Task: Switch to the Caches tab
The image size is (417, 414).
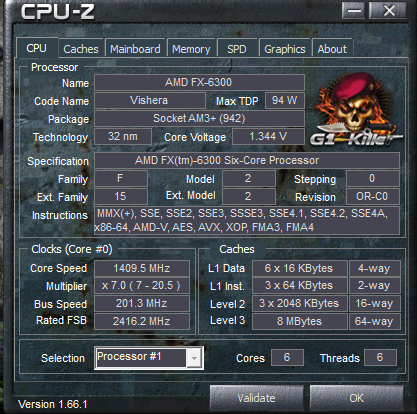Action: (x=81, y=49)
